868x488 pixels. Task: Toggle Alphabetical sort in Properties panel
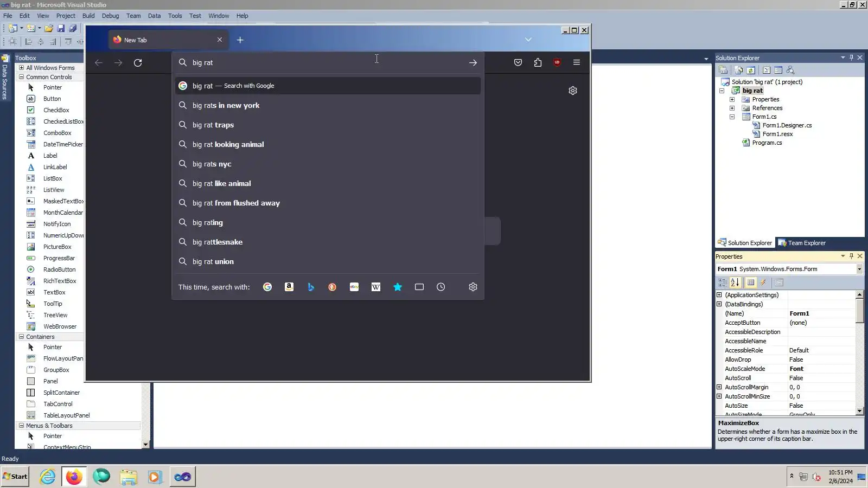tap(735, 282)
